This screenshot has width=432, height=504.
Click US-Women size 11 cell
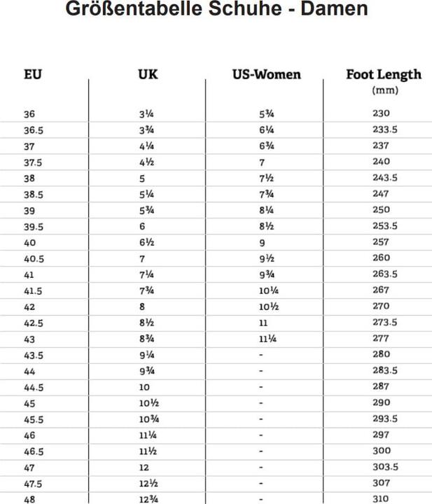(263, 323)
